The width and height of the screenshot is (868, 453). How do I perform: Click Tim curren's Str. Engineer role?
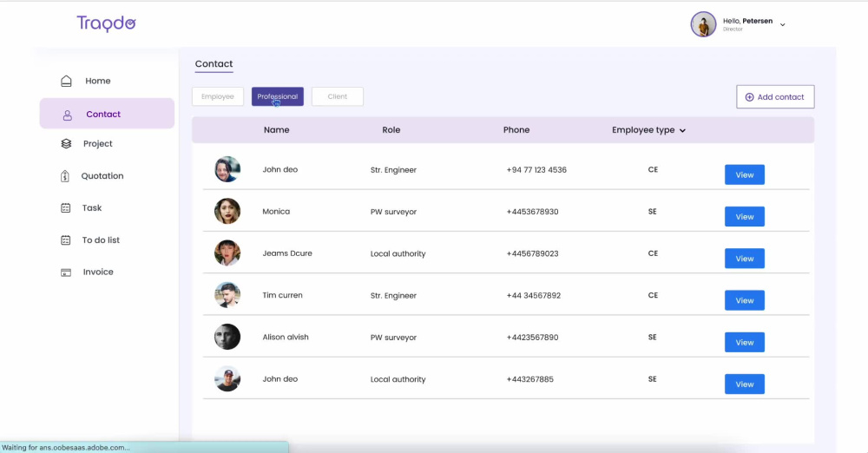pos(393,296)
